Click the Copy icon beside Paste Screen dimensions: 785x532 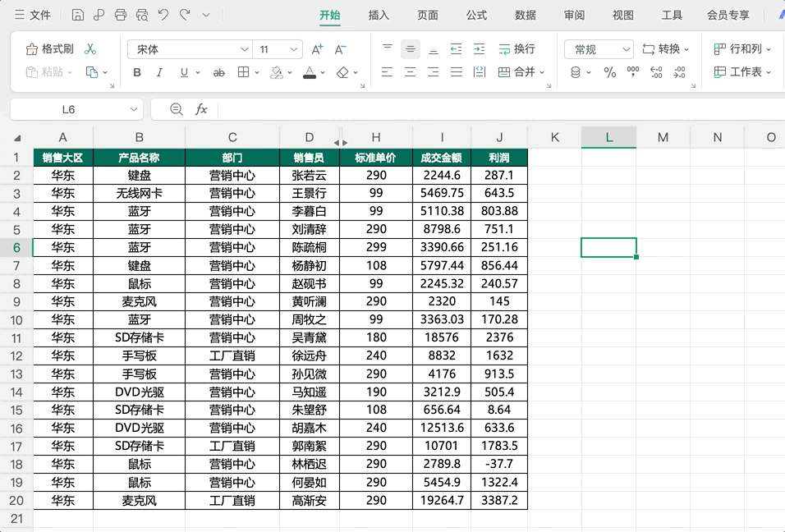(92, 72)
